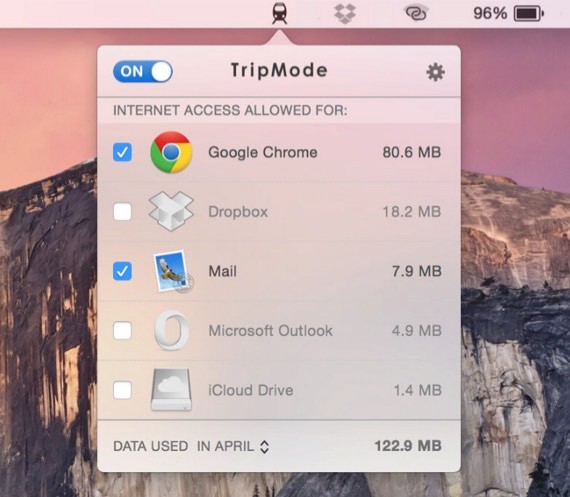Check the Microsoft Outlook checkbox
Viewport: 570px width, 497px height.
pos(122,330)
